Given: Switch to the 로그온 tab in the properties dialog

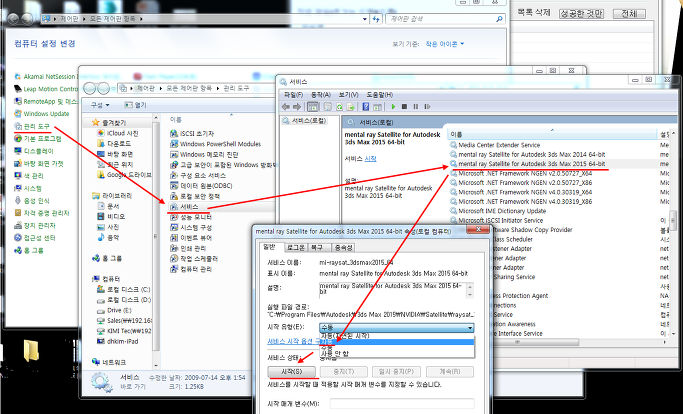Looking at the screenshot, I should 295,248.
